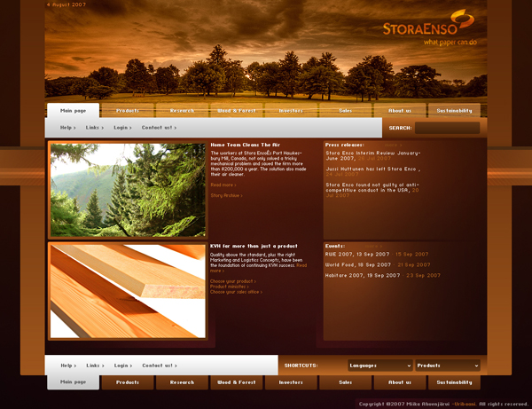Open the Research tab in top navigation
The image size is (532, 409).
[x=182, y=111]
